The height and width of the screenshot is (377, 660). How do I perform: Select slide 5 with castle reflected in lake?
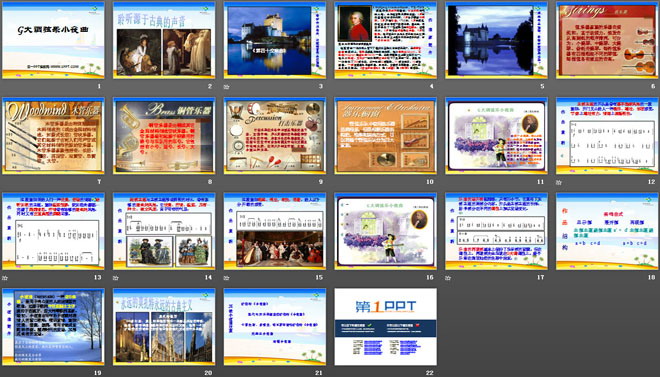click(496, 40)
